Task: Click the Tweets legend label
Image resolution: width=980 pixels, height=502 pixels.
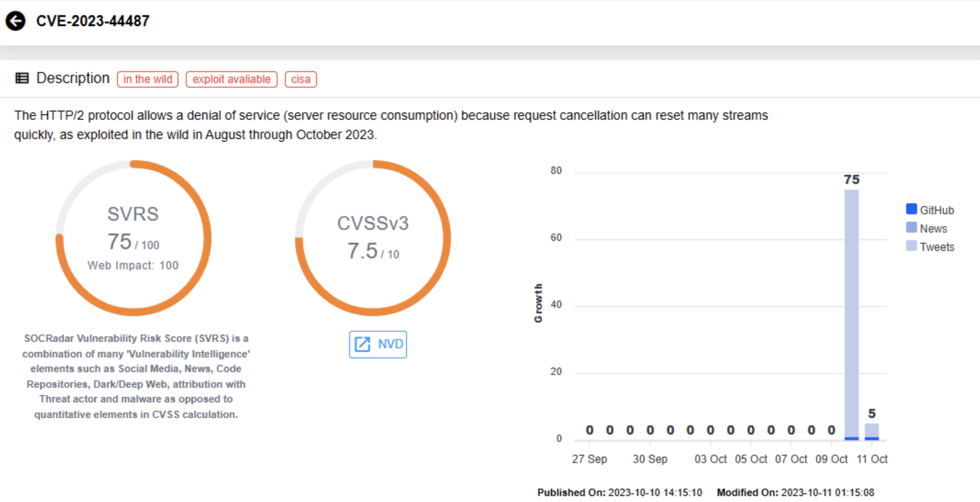Action: coord(937,247)
